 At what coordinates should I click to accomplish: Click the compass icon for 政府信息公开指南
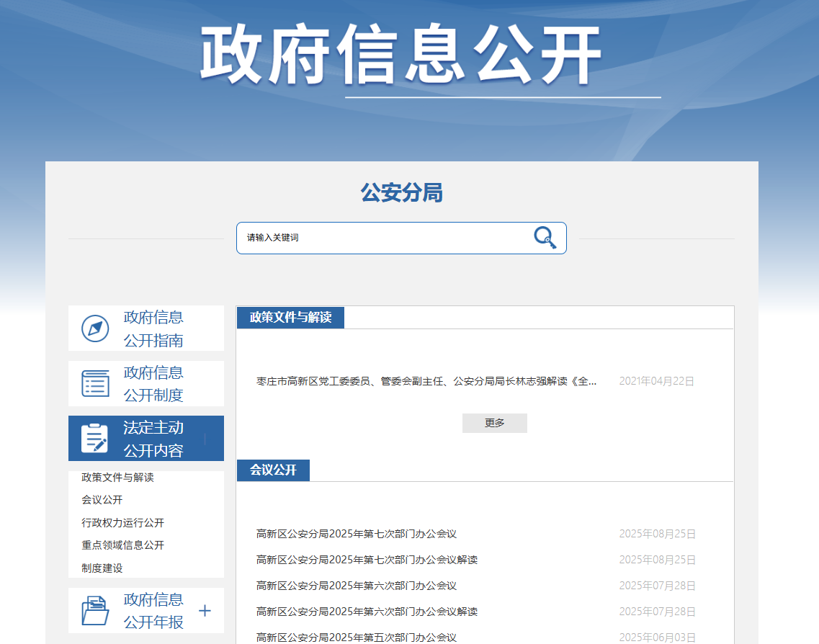pyautogui.click(x=95, y=328)
